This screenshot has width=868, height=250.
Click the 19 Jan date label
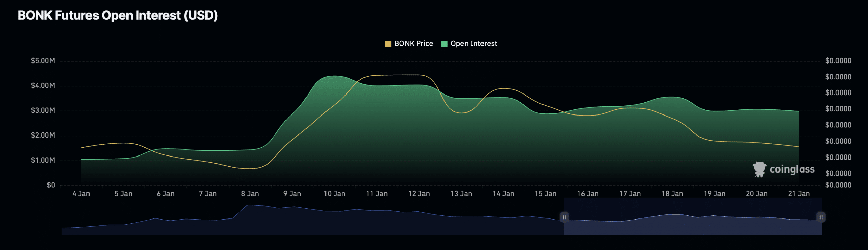714,194
